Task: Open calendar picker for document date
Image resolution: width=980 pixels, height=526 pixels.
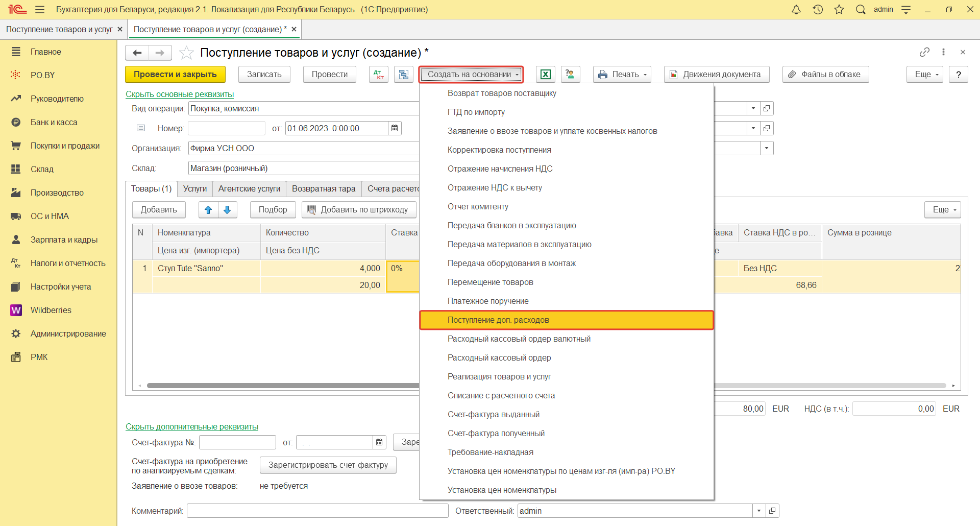Action: point(395,128)
